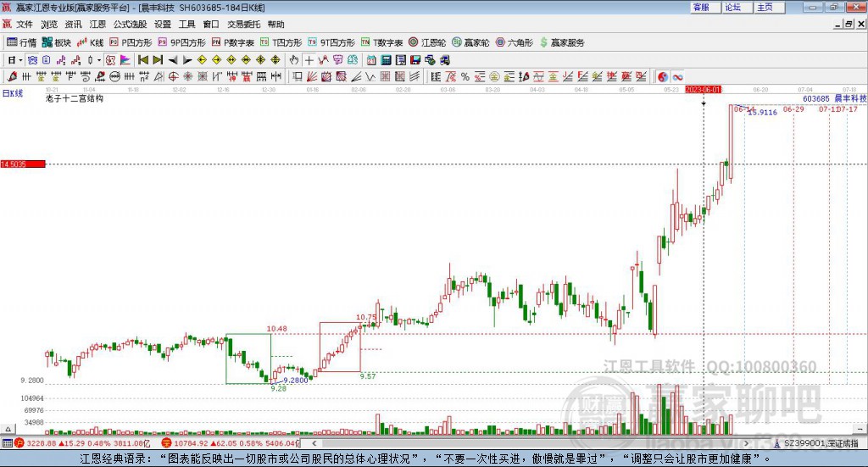This screenshot has width=868, height=467.
Task: Click the red 14.5035 price label
Action: click(23, 164)
